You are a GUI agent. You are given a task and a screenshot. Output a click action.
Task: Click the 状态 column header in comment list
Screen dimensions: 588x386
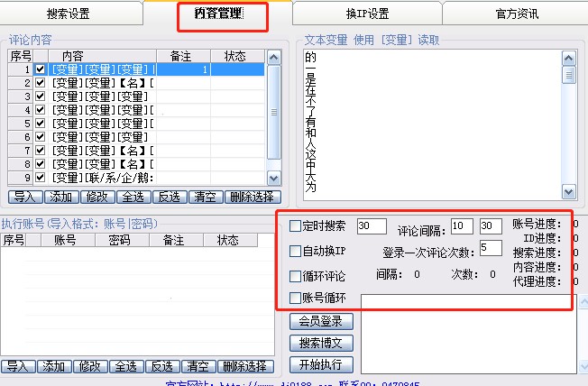[x=238, y=56]
